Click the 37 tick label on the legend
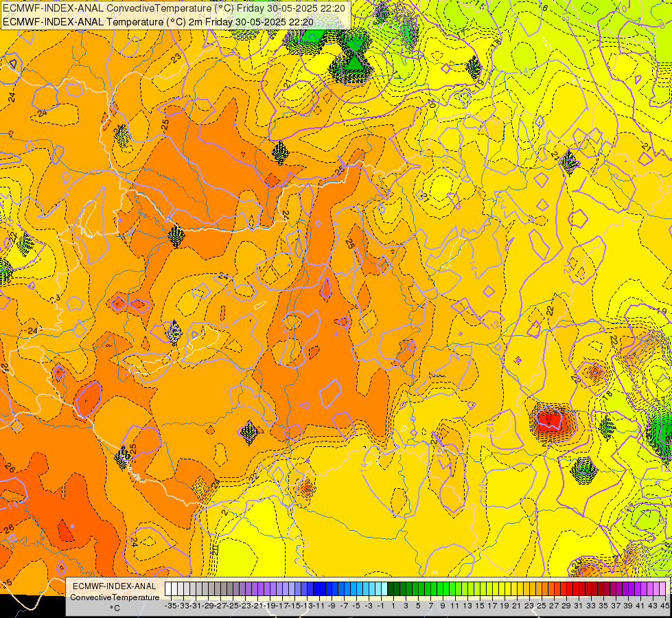 [x=616, y=606]
